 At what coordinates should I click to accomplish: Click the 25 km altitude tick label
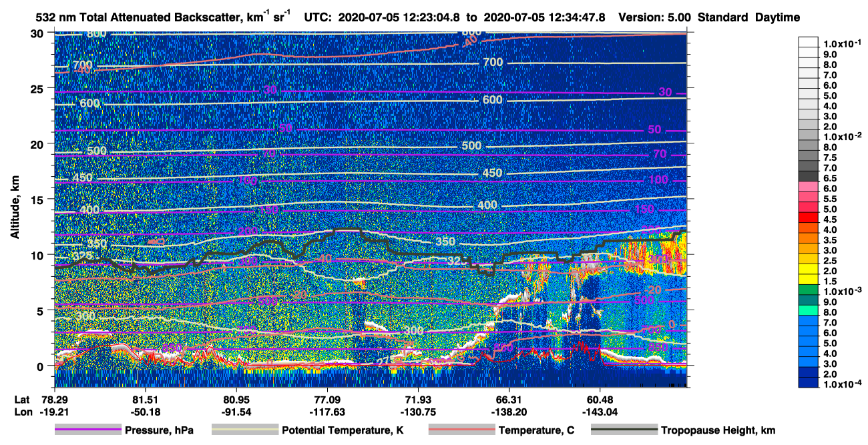point(37,88)
